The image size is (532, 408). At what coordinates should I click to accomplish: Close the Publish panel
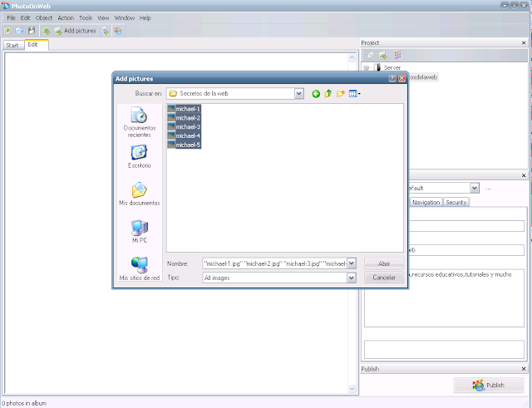[524, 369]
